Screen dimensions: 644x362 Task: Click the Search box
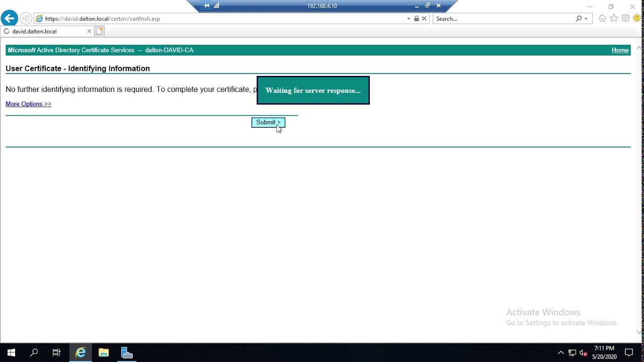(x=504, y=19)
